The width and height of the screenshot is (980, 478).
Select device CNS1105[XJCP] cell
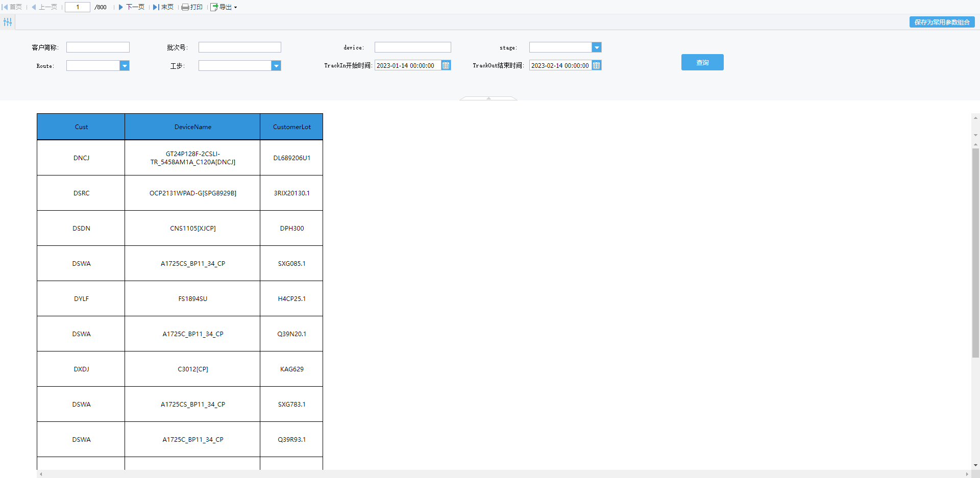(192, 229)
